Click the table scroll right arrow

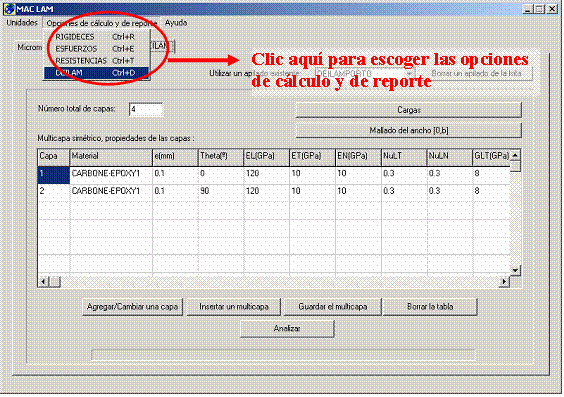tap(504, 282)
